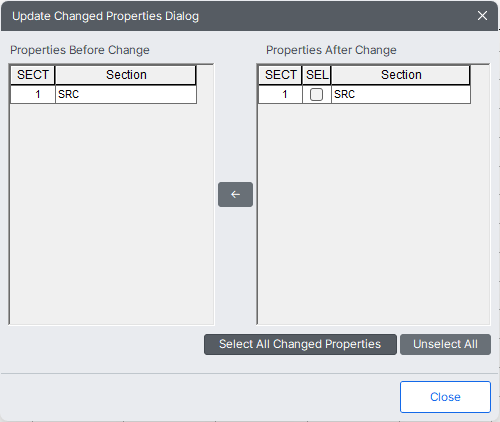Click SECT value 1 in Before Change table
Screen dimensions: 500x422
(33, 94)
